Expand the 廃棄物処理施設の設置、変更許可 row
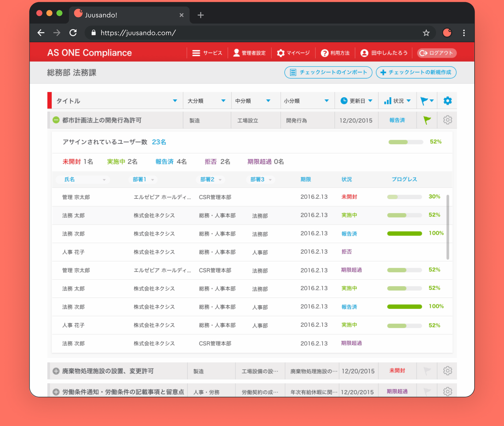 [56, 371]
